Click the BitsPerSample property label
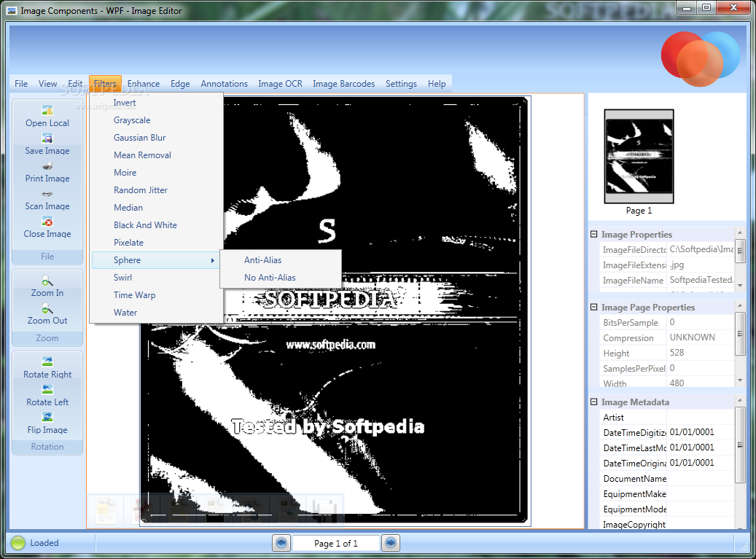The height and width of the screenshot is (559, 756). pos(630,322)
